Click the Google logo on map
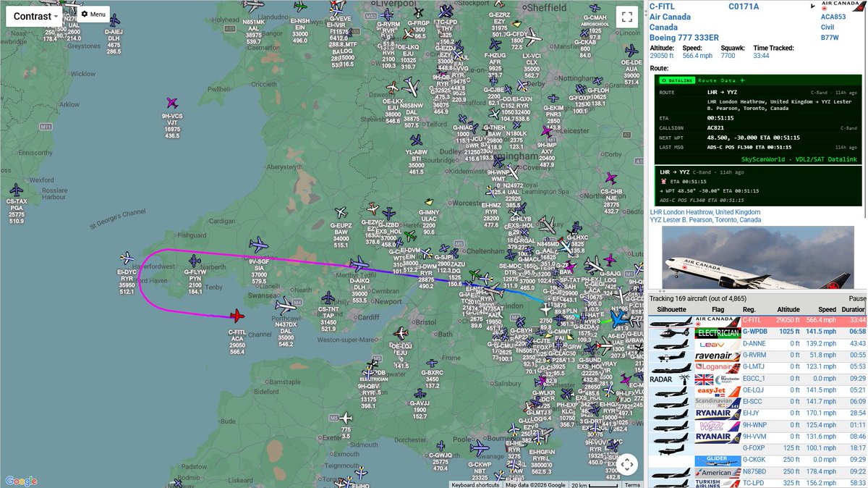The image size is (868, 488). (x=21, y=481)
